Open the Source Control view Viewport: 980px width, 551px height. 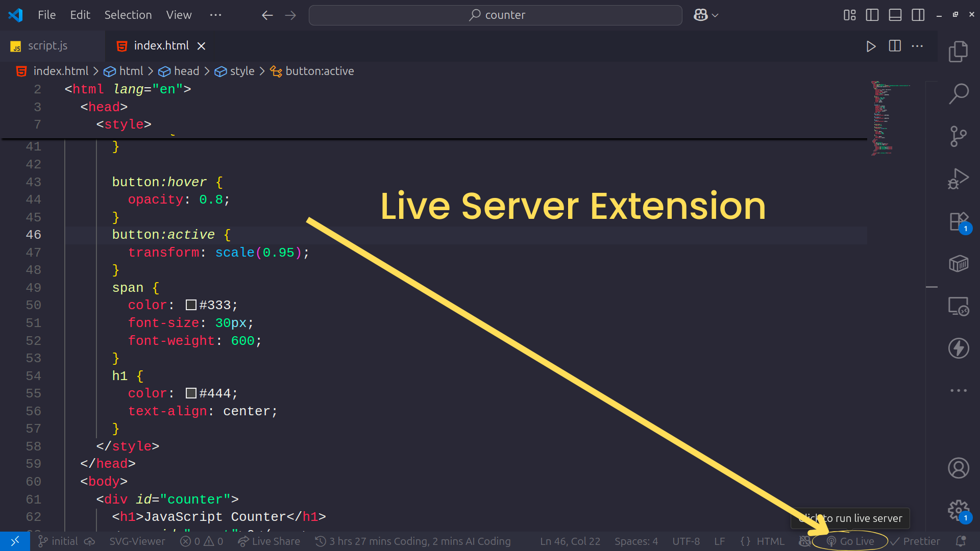tap(958, 136)
